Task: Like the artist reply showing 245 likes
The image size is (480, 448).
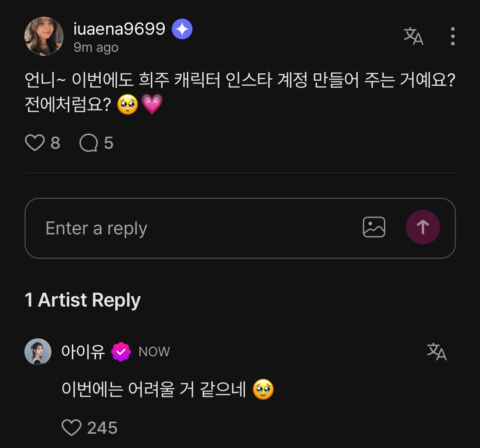Action: 72,428
